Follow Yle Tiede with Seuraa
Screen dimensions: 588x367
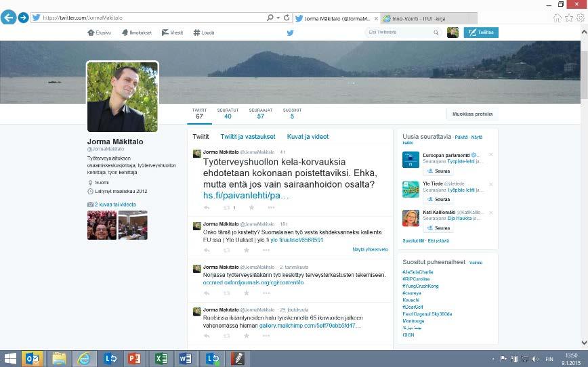tap(438, 200)
